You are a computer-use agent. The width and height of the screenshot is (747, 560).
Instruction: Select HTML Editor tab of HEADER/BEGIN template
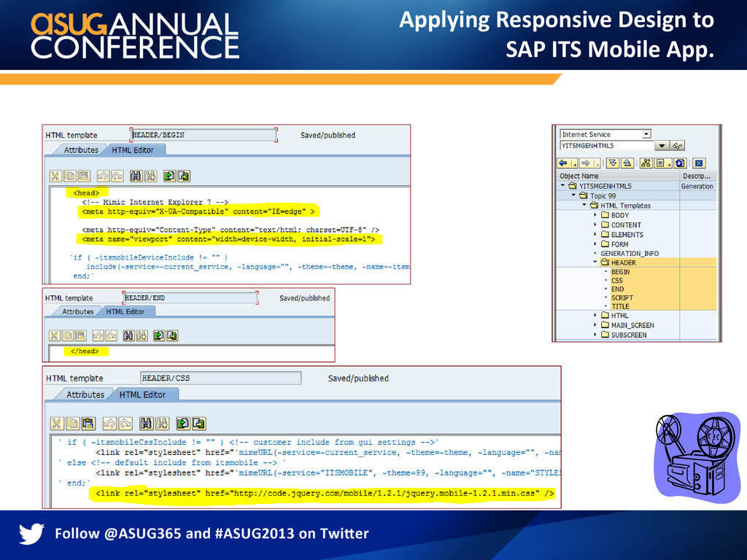133,150
